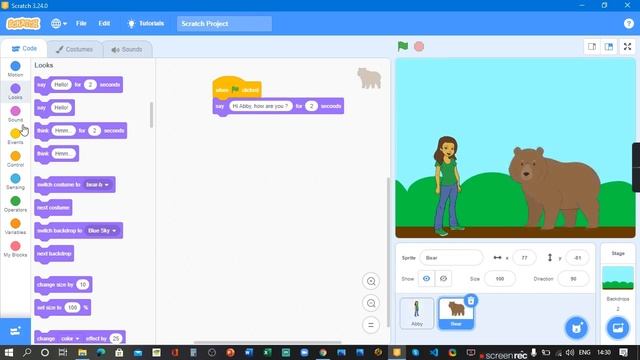Click the sprite Direction field
The image size is (640, 360).
[573, 279]
